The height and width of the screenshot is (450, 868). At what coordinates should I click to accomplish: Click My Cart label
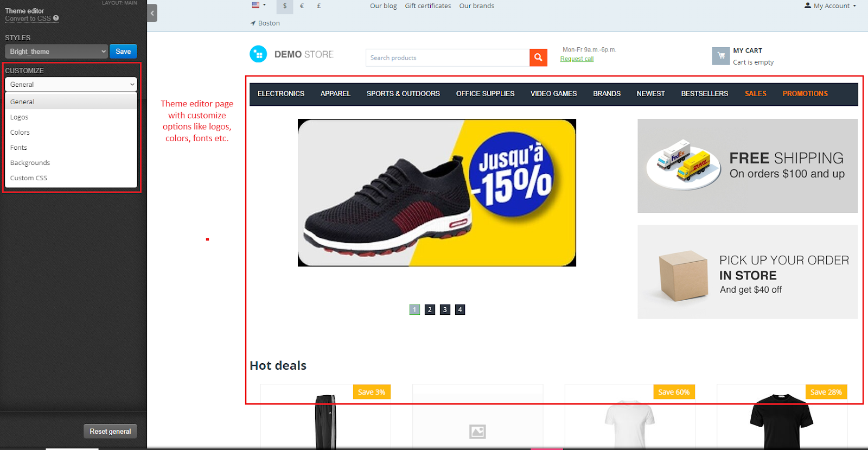coord(748,50)
